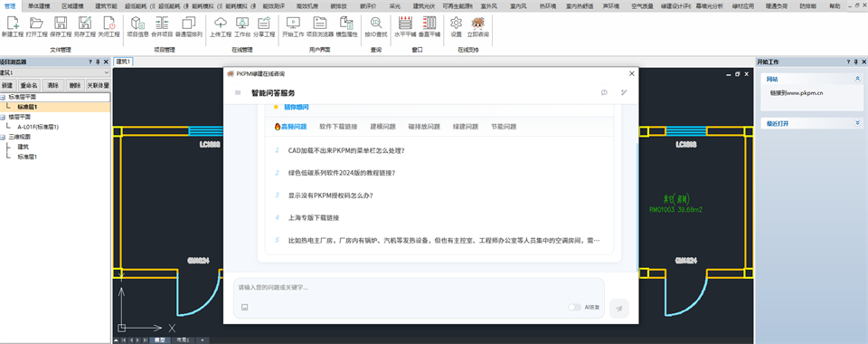Select 碳排放问题 category tab
Viewport: 868px width, 344px height.
click(x=425, y=127)
